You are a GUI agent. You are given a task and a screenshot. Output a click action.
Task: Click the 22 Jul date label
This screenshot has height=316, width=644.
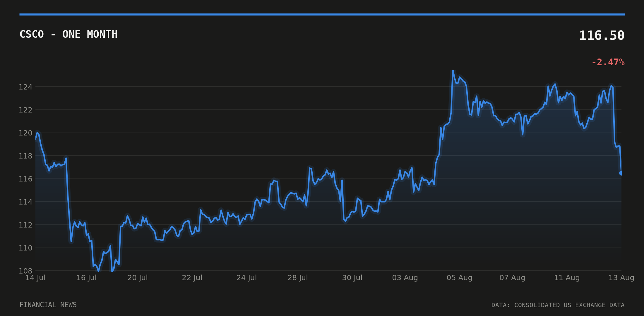(x=192, y=278)
